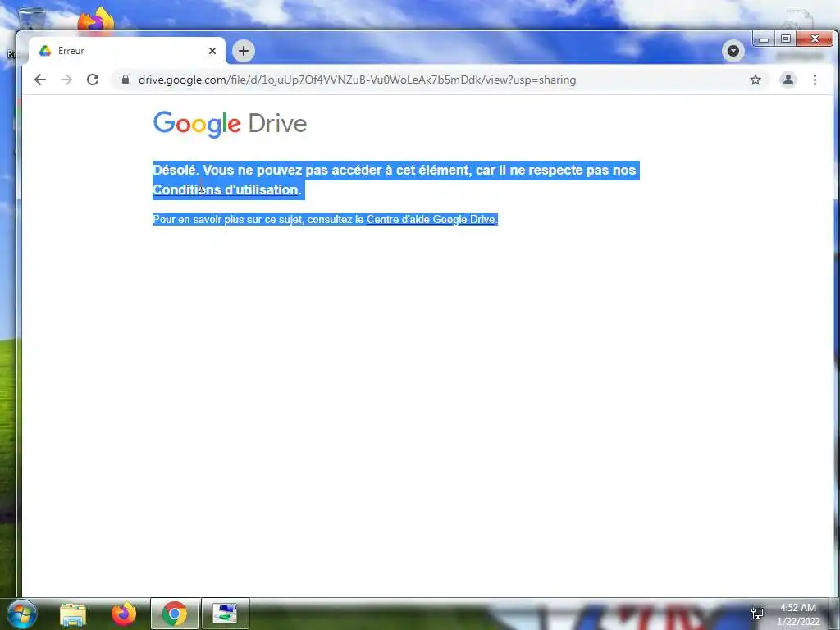Click the Recycle Bin desktop icon
Viewport: 840px width, 630px height.
(x=32, y=18)
